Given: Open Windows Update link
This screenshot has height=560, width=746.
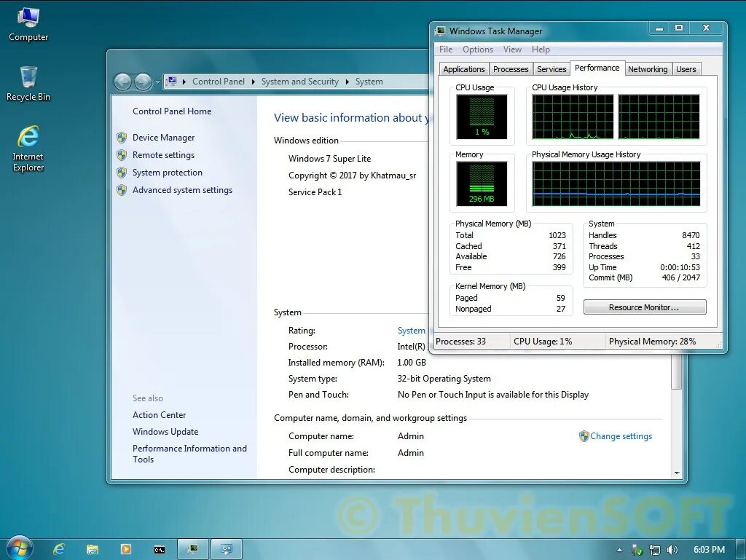Looking at the screenshot, I should click(x=165, y=432).
